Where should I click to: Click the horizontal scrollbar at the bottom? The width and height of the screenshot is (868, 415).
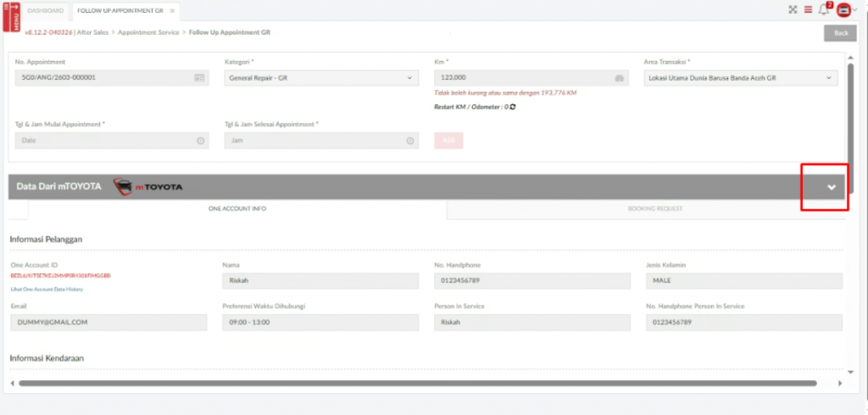424,384
